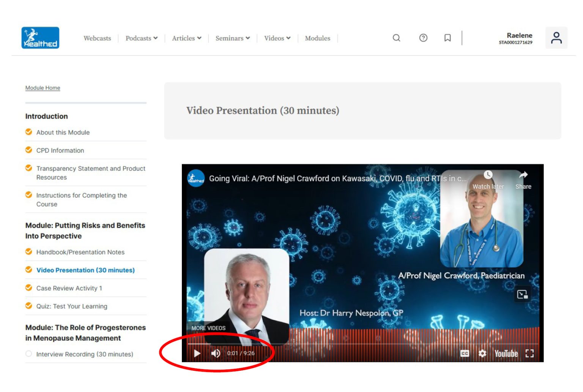Image resolution: width=583 pixels, height=392 pixels.
Task: Click the video title Going Viral
Action: click(338, 179)
